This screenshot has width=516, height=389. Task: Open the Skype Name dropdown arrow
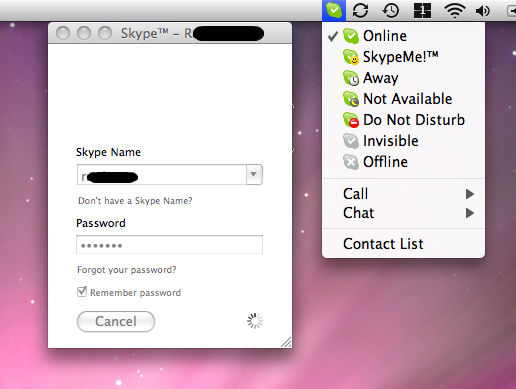click(254, 174)
